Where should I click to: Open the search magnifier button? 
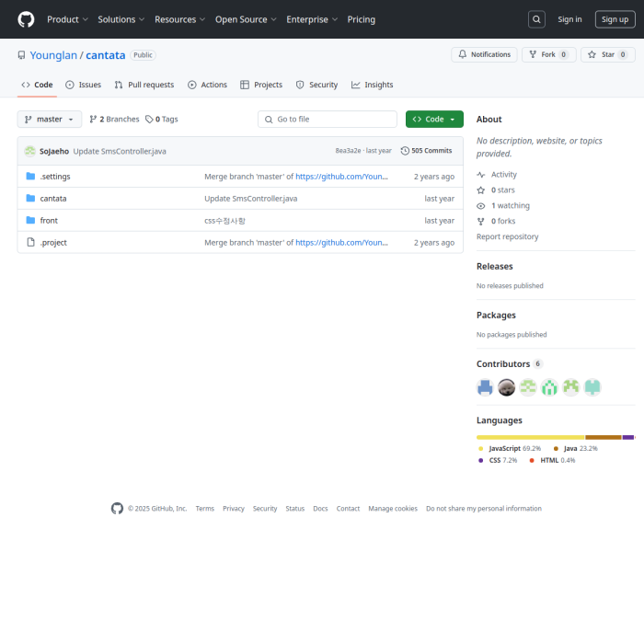[536, 19]
